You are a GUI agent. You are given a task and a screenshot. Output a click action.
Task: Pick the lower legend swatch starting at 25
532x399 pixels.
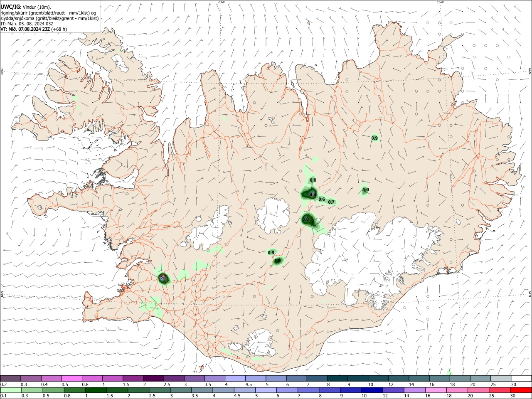click(x=500, y=390)
